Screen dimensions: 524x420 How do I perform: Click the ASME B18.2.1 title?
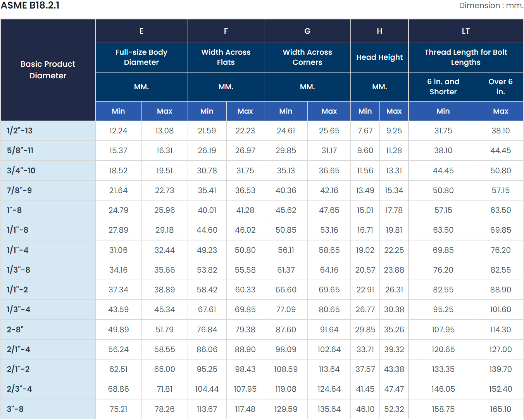[30, 5]
